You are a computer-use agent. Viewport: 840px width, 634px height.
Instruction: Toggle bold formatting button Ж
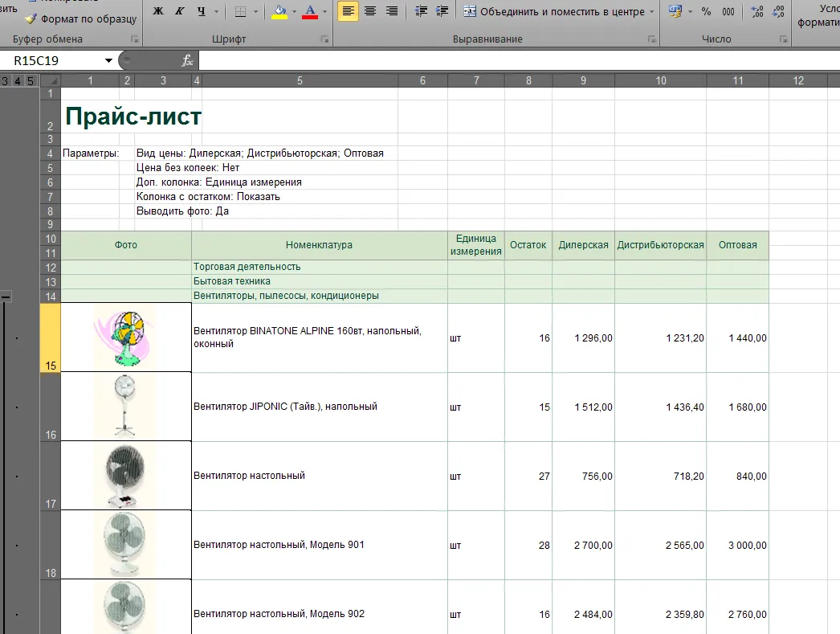pos(158,11)
